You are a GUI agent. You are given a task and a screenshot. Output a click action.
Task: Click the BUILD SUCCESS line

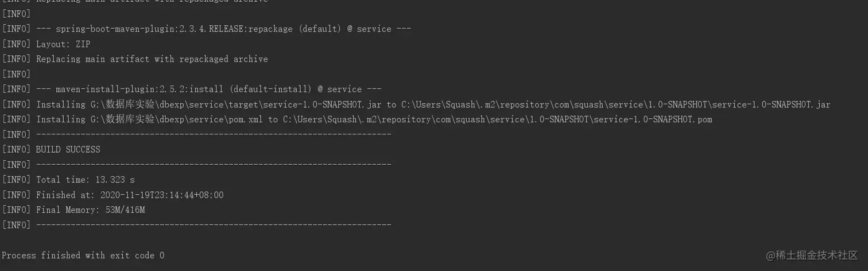(x=68, y=149)
